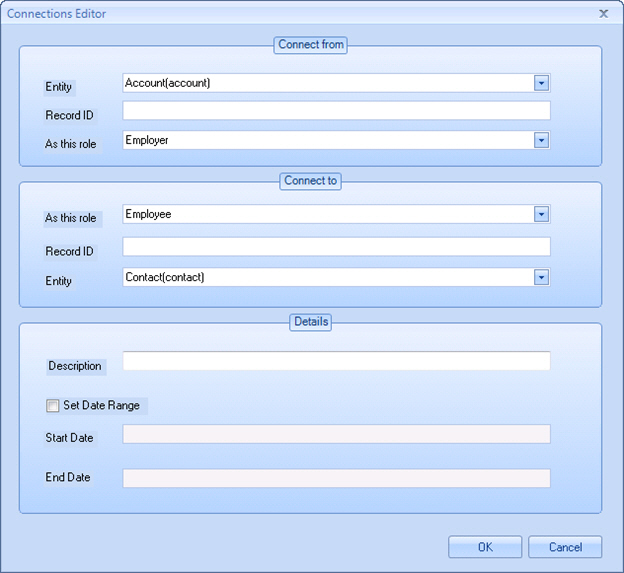This screenshot has width=624, height=573.
Task: Click the Description label
Action: click(x=75, y=366)
